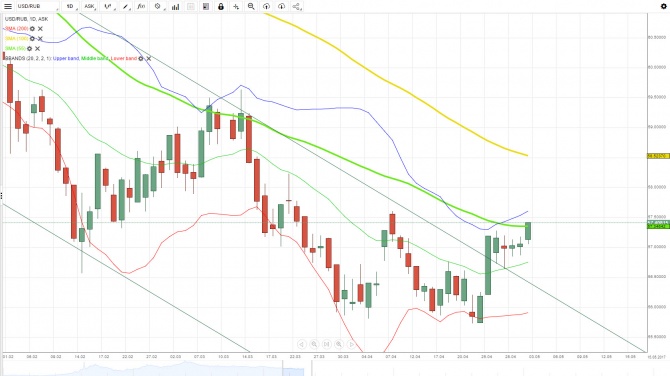Screen dimensions: 670x376
Task: Click the USD/RUB, 1D, ASK chart title
Action: (x=26, y=19)
